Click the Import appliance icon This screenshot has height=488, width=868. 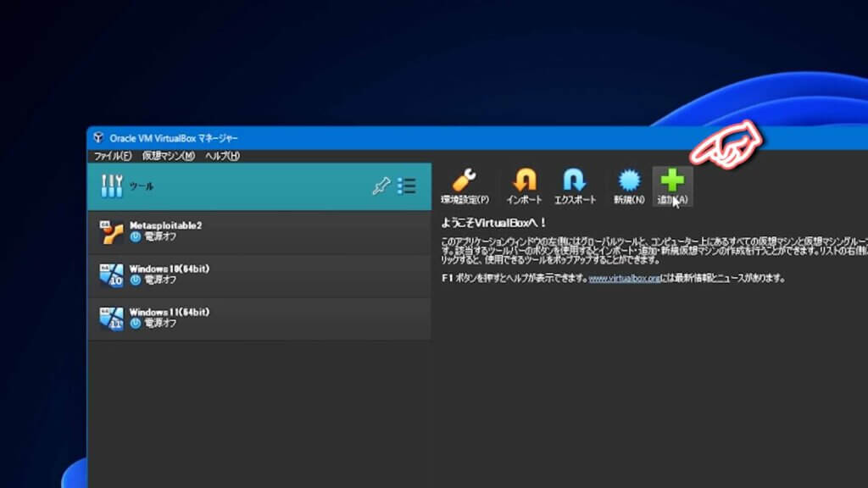524,180
